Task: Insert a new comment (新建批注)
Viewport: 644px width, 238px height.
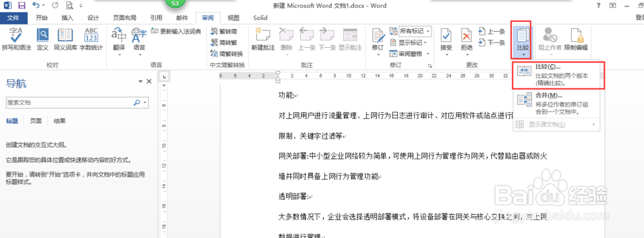Action: point(263,39)
